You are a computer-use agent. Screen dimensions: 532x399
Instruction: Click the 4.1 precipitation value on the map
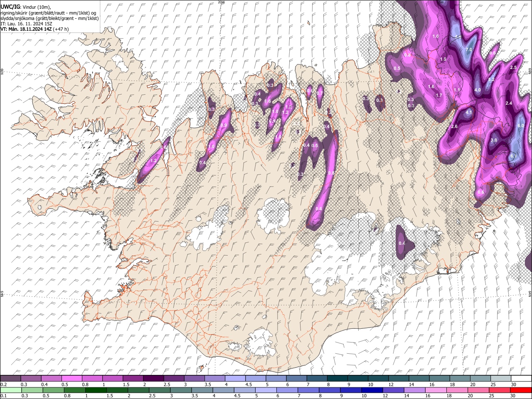pyautogui.click(x=469, y=112)
